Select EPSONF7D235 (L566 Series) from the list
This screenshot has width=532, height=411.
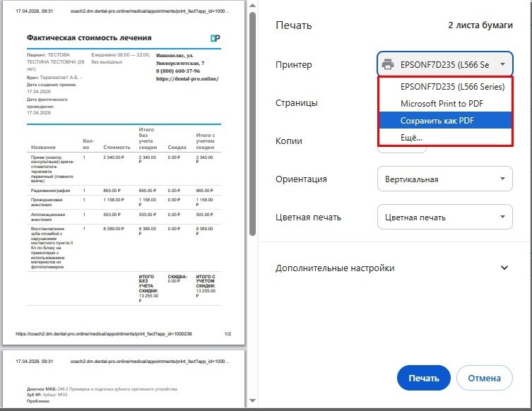[452, 87]
